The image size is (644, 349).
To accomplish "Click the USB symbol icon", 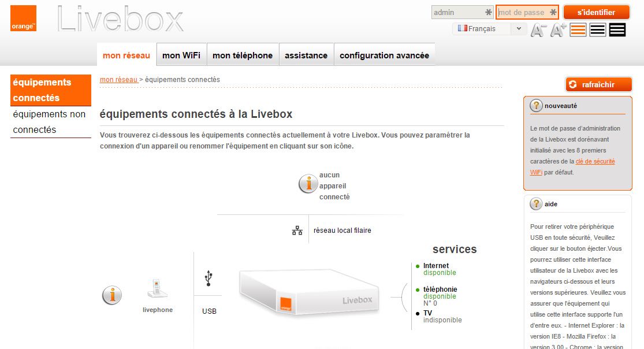I will 209,279.
